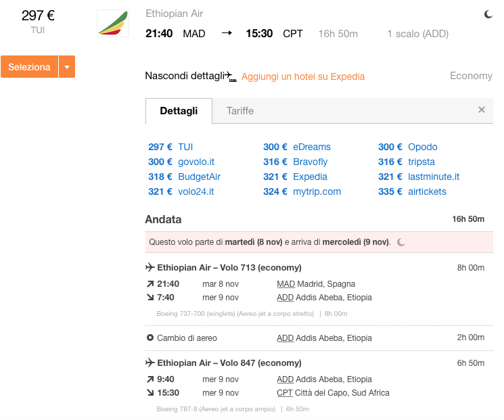Screen dimensions: 504x420
Task: Click the Boeing 737-700 (winglets) aircraft text
Action: coord(235,314)
